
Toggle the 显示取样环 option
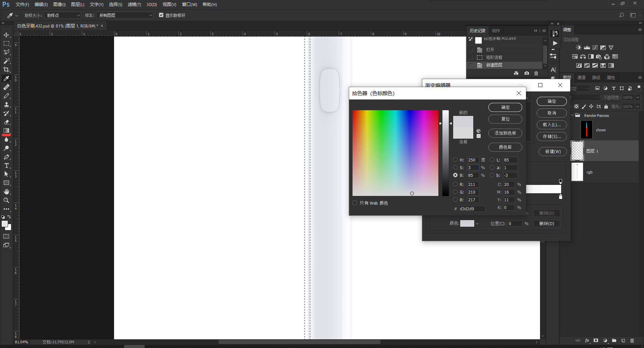[x=162, y=15]
